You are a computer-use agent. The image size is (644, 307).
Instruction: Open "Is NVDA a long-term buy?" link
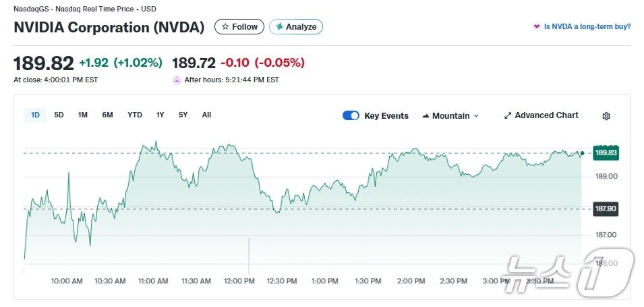coord(587,27)
